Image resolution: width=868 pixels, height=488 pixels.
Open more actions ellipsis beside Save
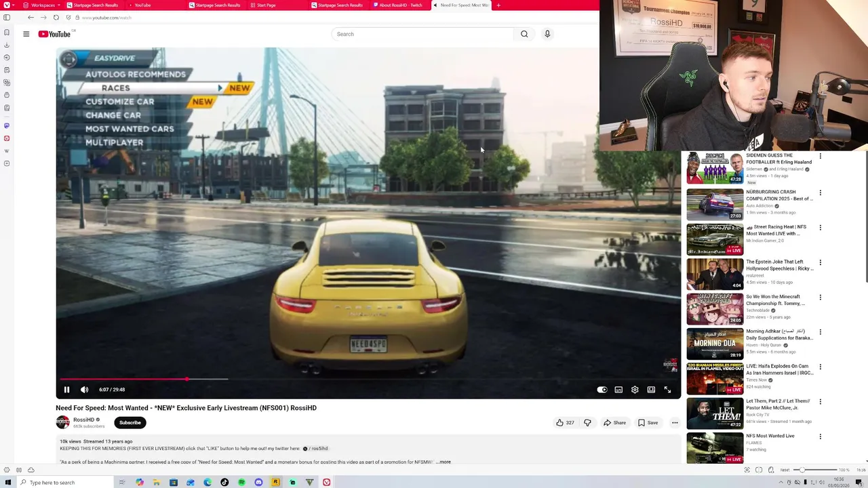[675, 422]
